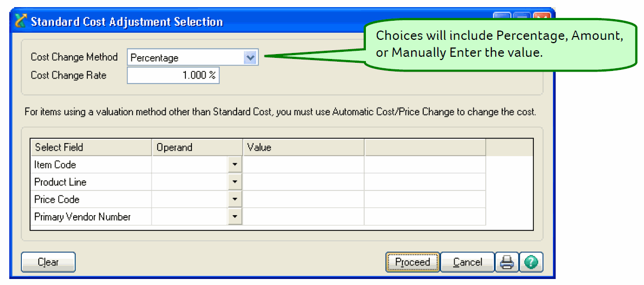Open the Cost Change Method dropdown
The image size is (644, 285).
tap(250, 58)
